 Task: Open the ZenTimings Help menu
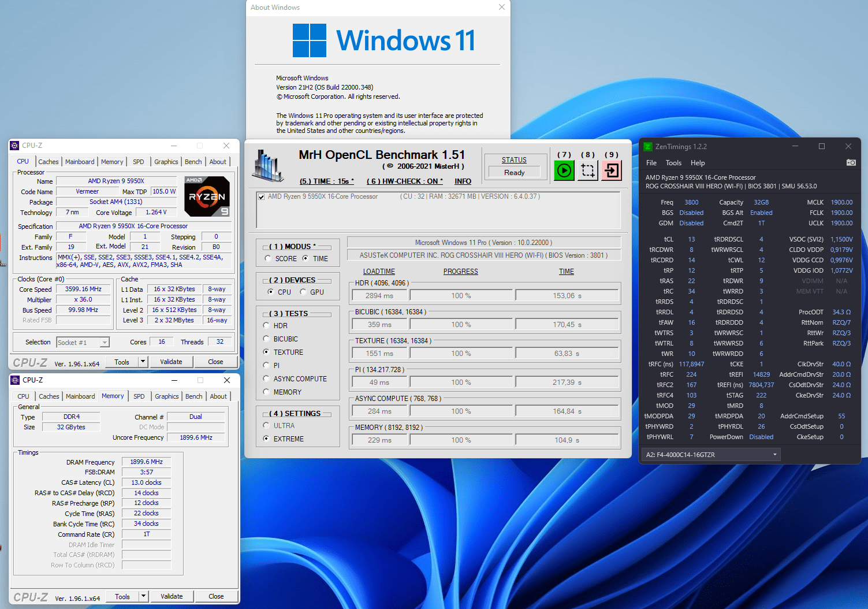(698, 163)
